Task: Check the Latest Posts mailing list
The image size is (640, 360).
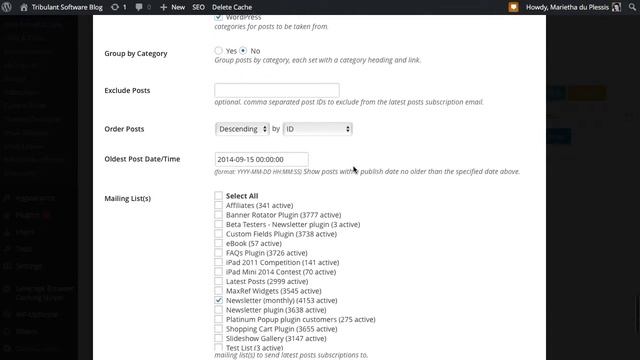Action: (x=219, y=281)
